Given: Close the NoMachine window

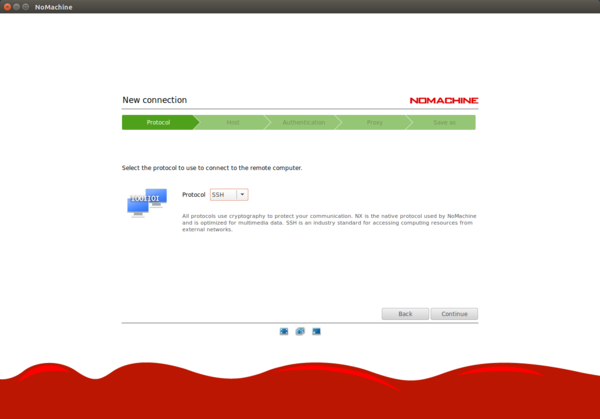Looking at the screenshot, I should 7,7.
